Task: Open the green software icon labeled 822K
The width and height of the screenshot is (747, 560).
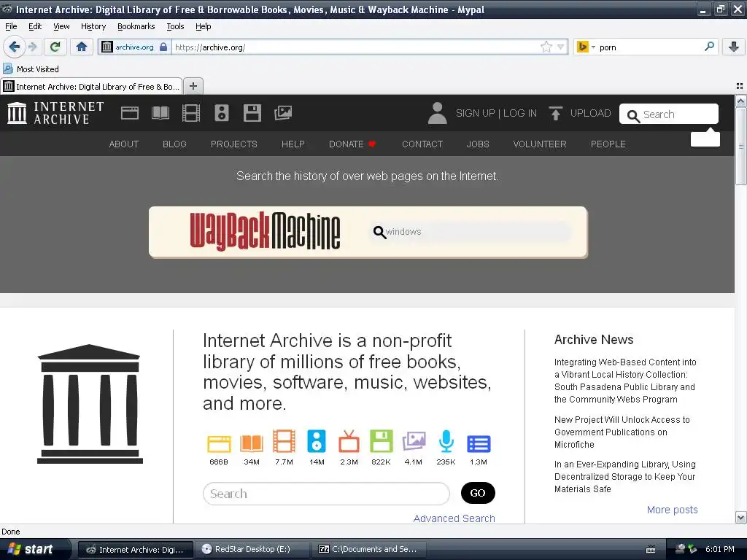Action: pos(381,441)
